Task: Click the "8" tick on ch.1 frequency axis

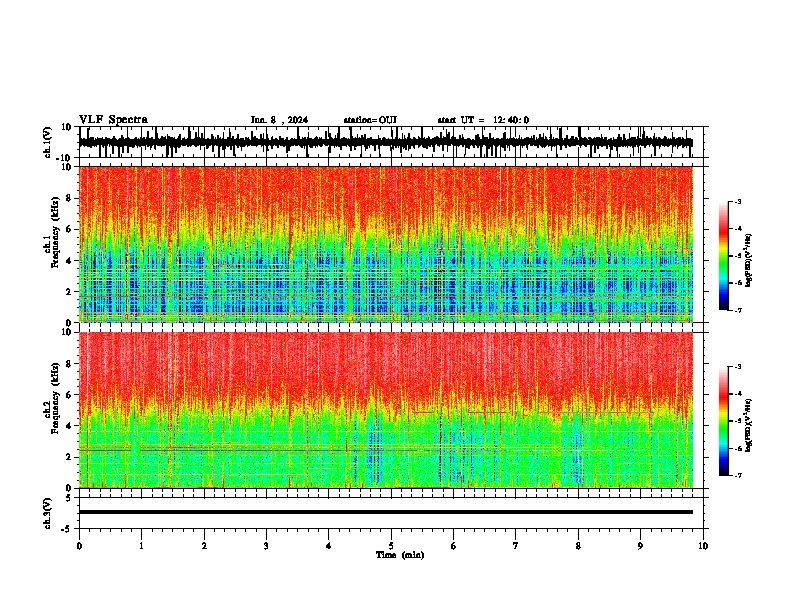Action: tap(70, 198)
